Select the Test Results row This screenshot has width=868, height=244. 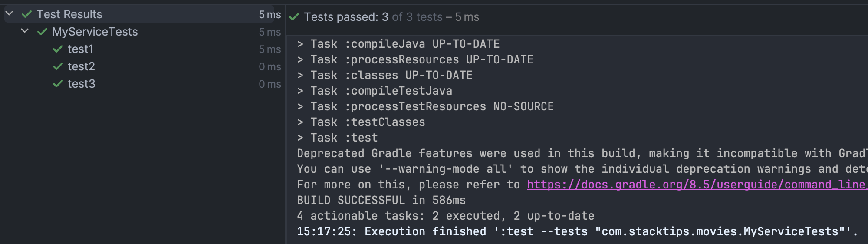tap(139, 14)
